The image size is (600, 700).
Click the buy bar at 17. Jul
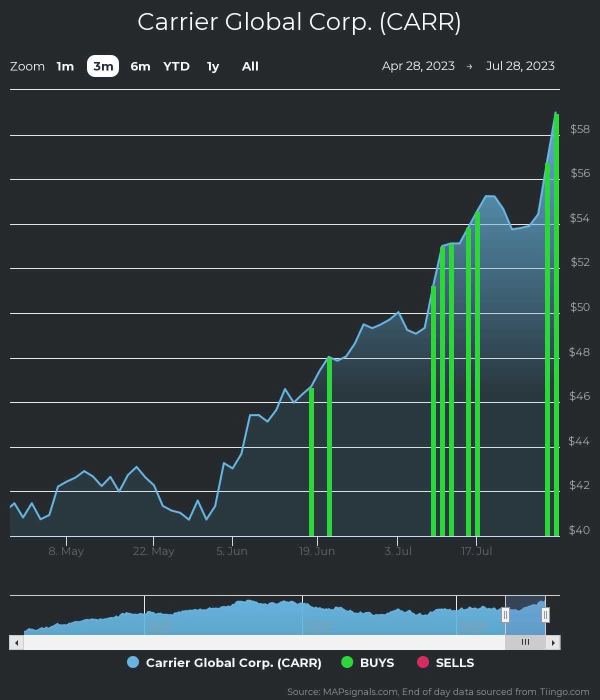pyautogui.click(x=477, y=374)
